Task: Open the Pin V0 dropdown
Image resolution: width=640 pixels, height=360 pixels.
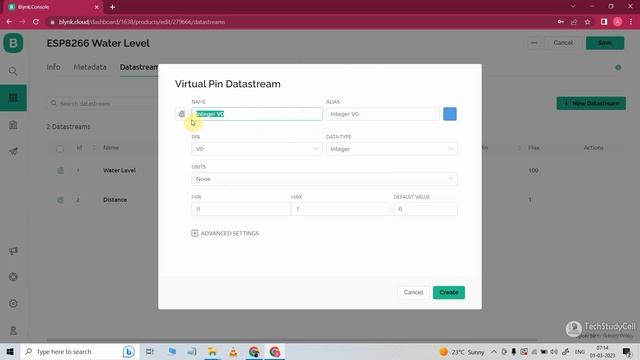Action: [x=257, y=149]
